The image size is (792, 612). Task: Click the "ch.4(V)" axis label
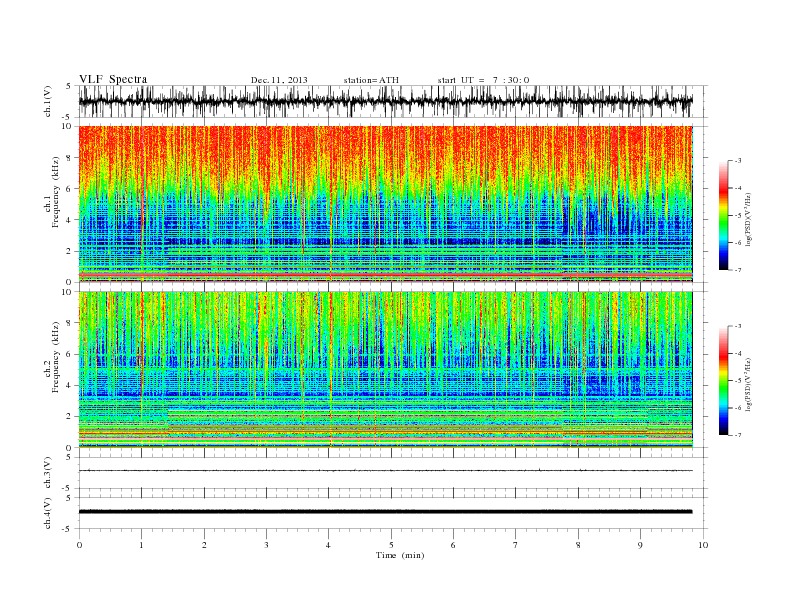(x=48, y=513)
